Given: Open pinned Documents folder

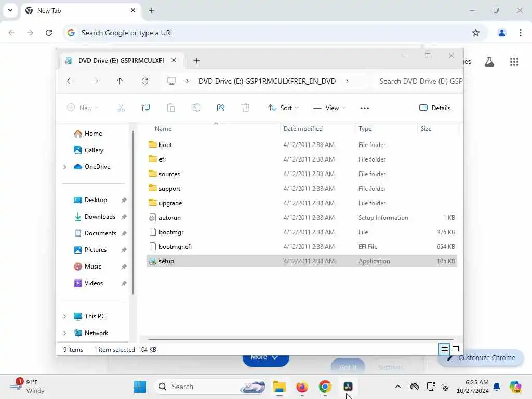Looking at the screenshot, I should point(95,233).
